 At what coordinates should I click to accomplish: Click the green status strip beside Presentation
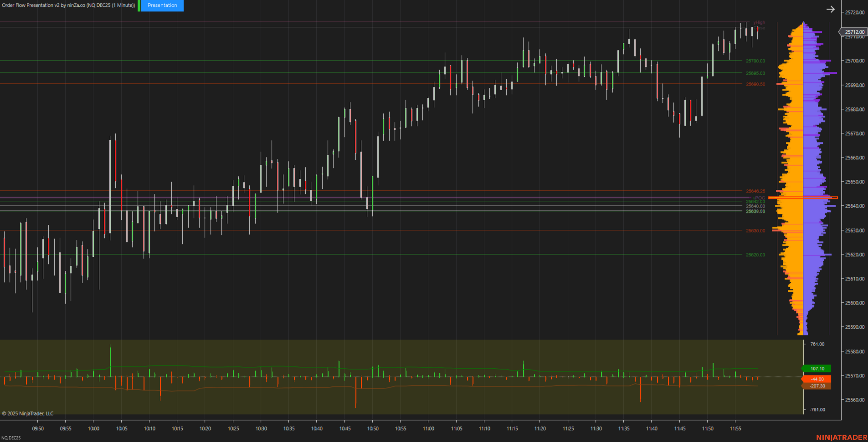139,5
